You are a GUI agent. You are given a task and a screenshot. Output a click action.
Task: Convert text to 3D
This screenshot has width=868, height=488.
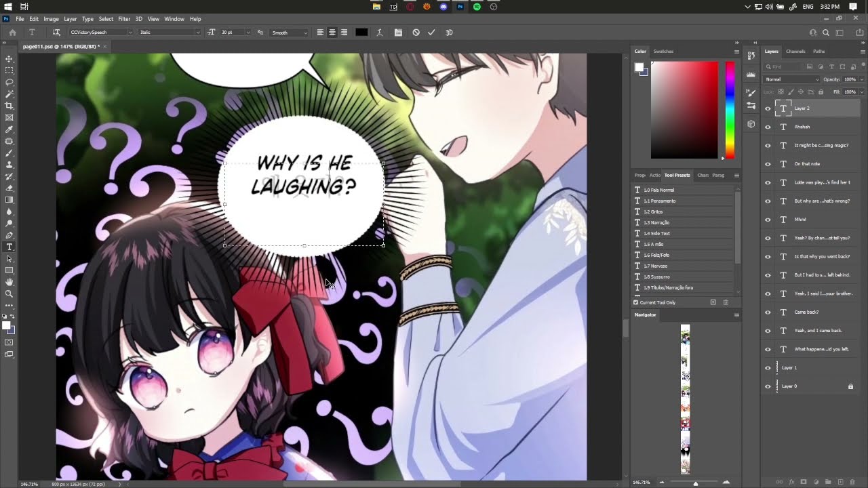point(449,33)
